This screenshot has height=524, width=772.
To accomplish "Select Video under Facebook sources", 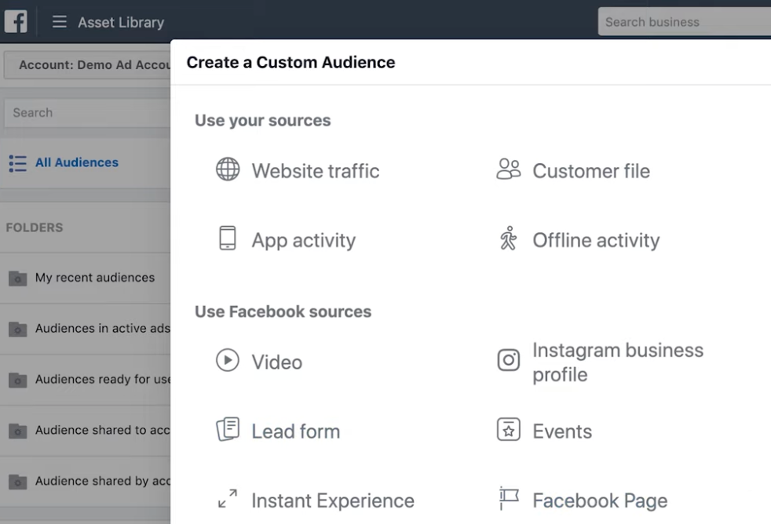I will (277, 362).
